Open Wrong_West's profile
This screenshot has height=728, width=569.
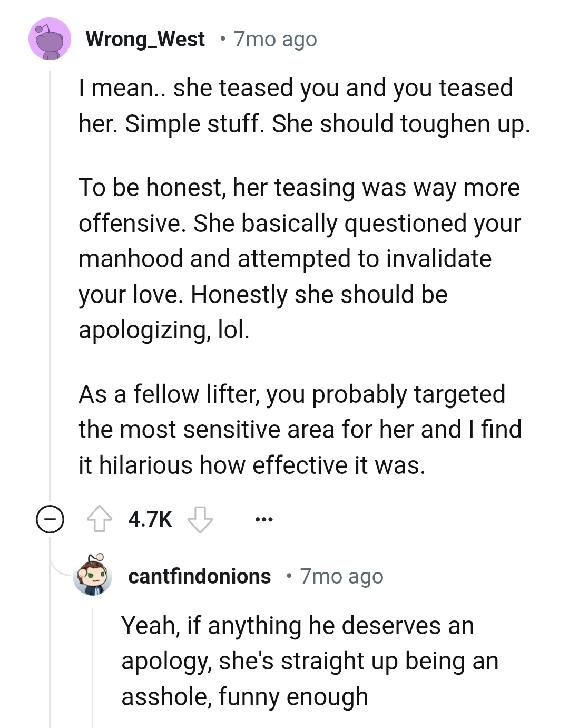(x=145, y=38)
